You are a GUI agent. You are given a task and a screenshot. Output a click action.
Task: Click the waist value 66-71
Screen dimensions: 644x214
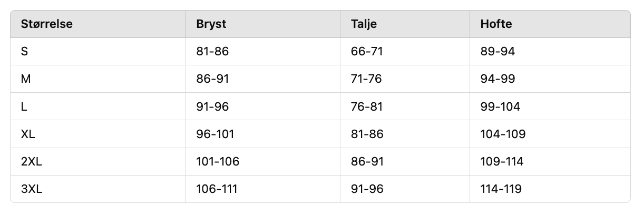pyautogui.click(x=366, y=52)
